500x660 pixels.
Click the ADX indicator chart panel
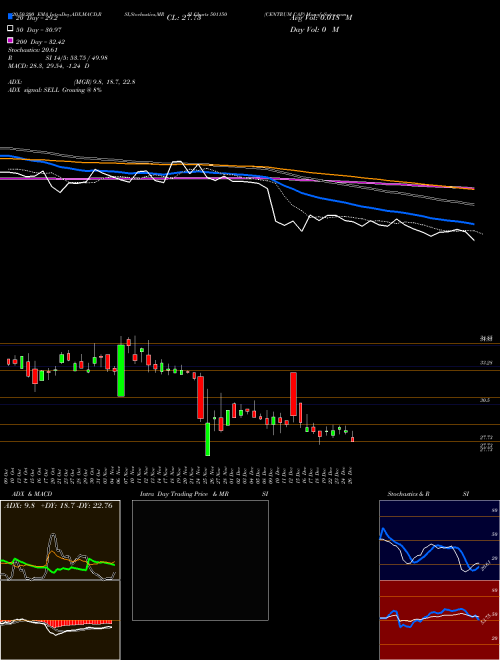coord(60,540)
